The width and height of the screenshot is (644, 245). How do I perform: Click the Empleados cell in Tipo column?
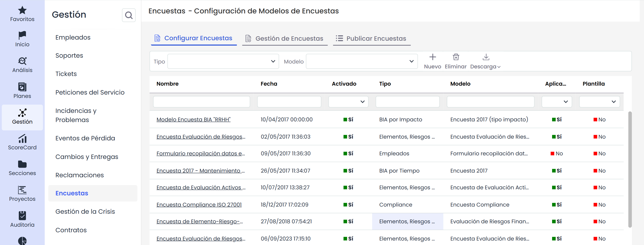pyautogui.click(x=394, y=154)
